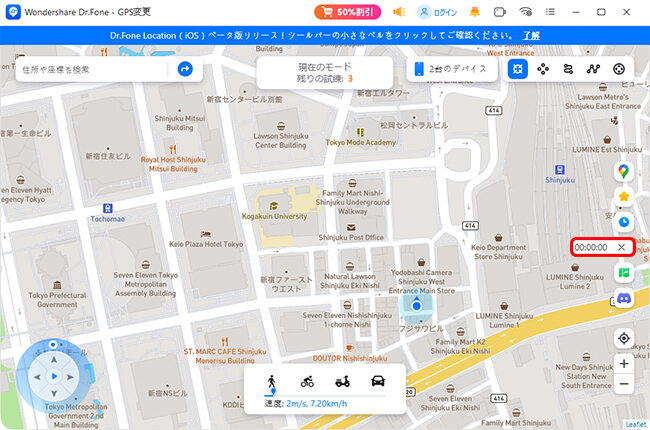Choose walking speed mode
Viewport: 650px width, 430px height.
point(271,381)
